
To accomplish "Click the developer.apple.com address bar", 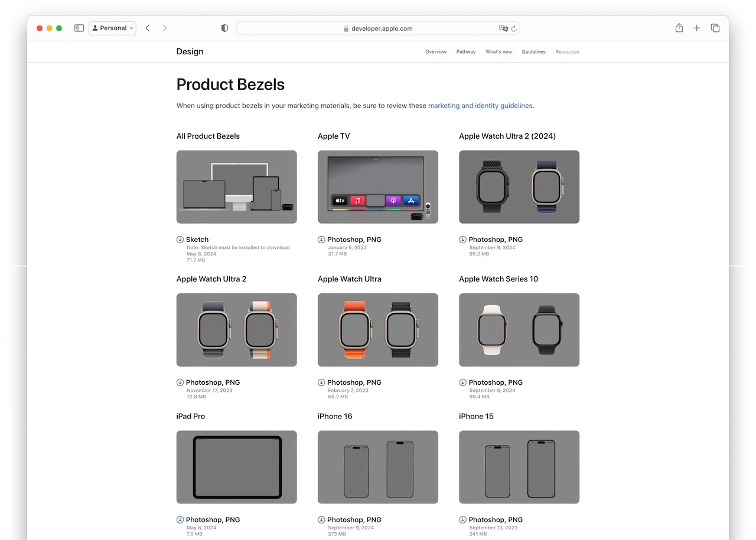I will coord(378,28).
